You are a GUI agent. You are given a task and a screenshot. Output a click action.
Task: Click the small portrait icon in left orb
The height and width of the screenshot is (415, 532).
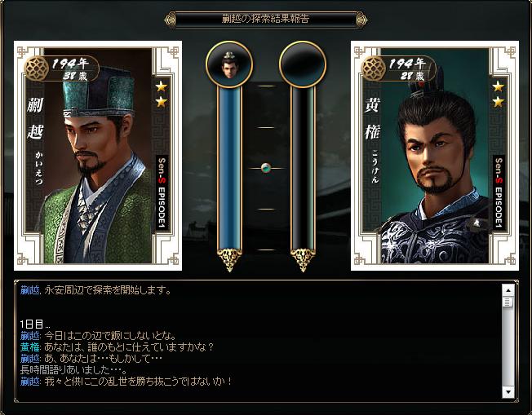(229, 65)
